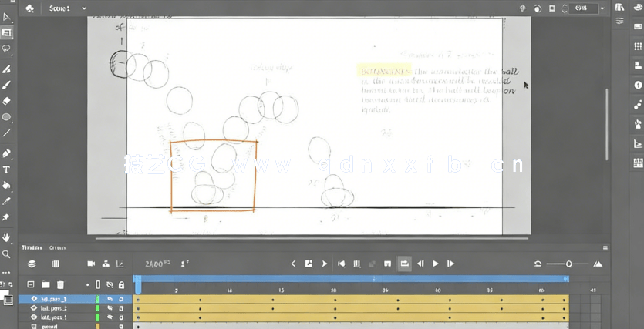Screen dimensions: 644x329
Task: Click the layer depth graph icon
Action: point(120,264)
